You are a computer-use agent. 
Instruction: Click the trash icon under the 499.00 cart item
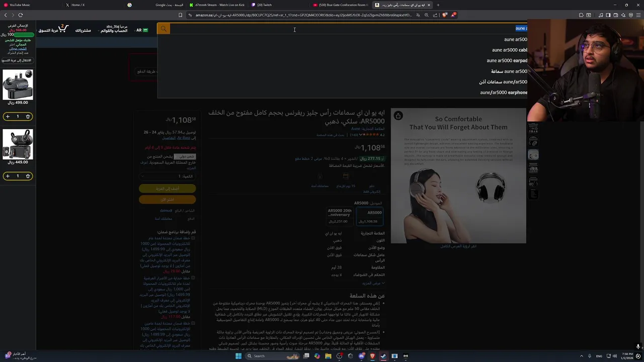pyautogui.click(x=28, y=116)
